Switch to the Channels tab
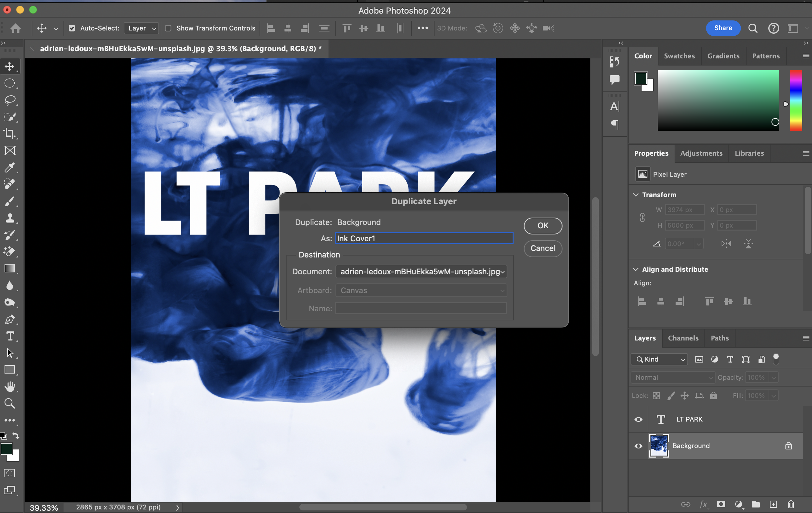This screenshot has height=513, width=812. click(x=683, y=338)
